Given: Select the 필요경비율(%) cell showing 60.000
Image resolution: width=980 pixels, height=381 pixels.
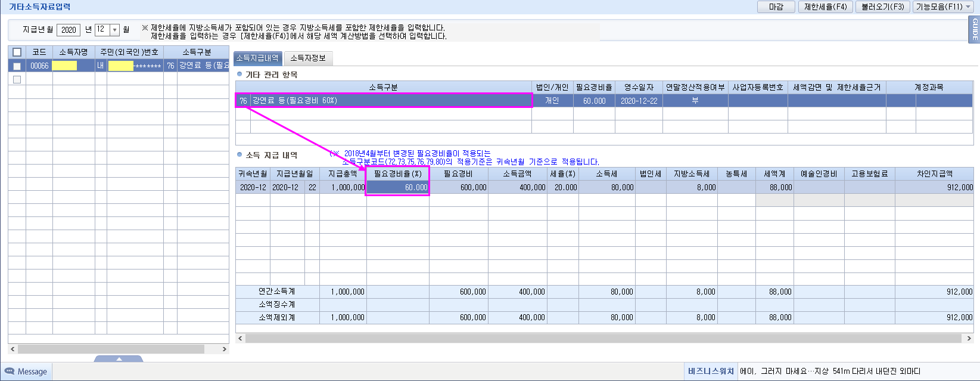Looking at the screenshot, I should point(397,187).
